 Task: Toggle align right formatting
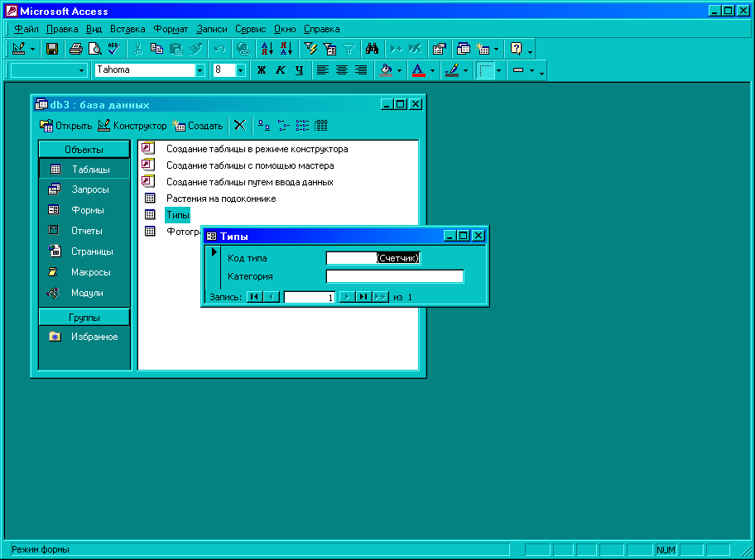tap(361, 70)
